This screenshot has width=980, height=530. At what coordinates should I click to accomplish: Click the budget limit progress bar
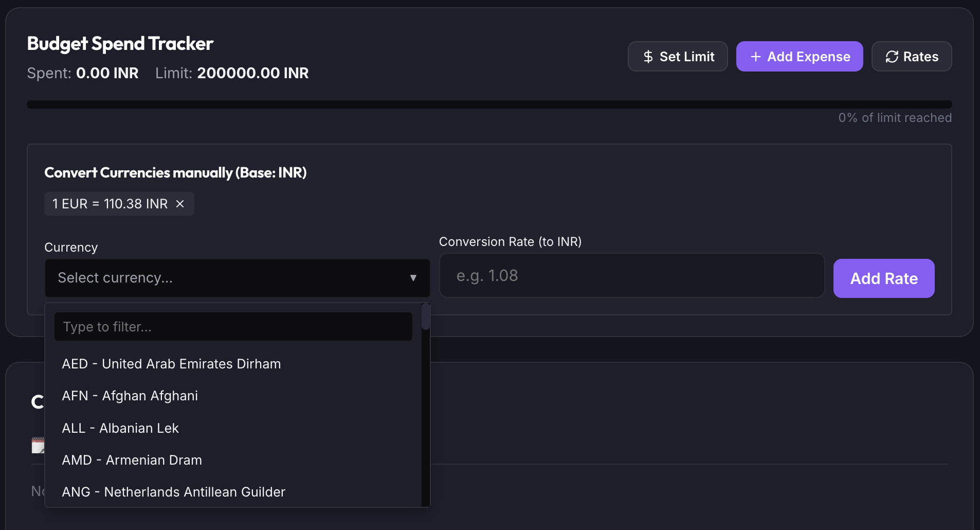click(489, 104)
